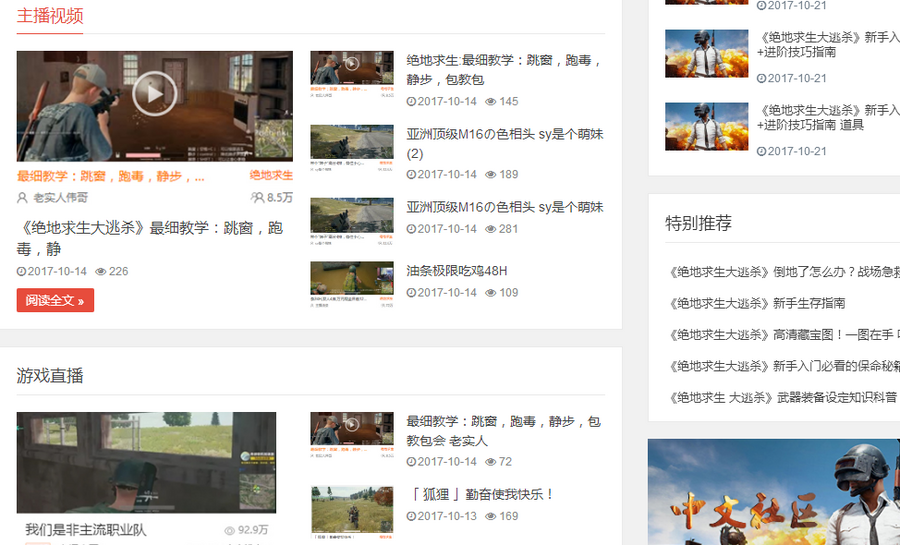Open link 油条极限吃鸡48H

[x=457, y=271]
